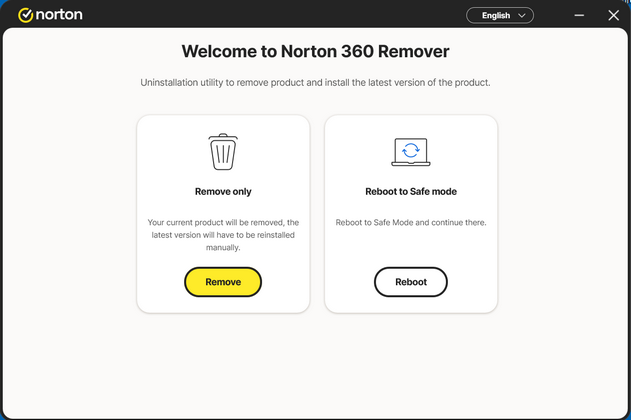Select the circular sync arrows on the laptop screen
Viewport: 631px width, 420px height.
point(410,150)
